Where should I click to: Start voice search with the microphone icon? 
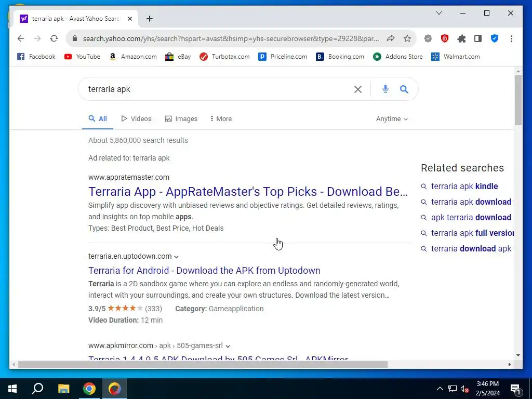coord(385,89)
